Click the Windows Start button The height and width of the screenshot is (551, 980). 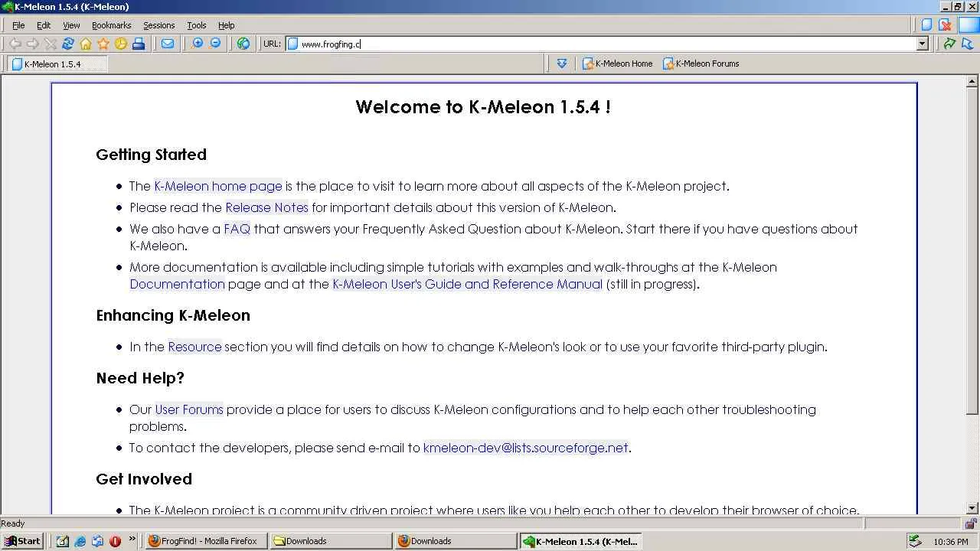(x=22, y=541)
